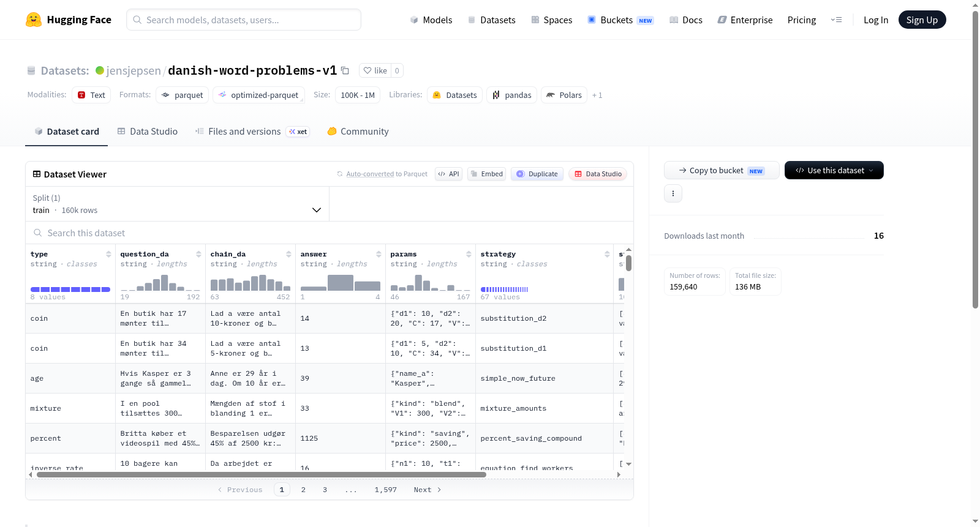
Task: Sort the strategy column
Action: pyautogui.click(x=607, y=254)
